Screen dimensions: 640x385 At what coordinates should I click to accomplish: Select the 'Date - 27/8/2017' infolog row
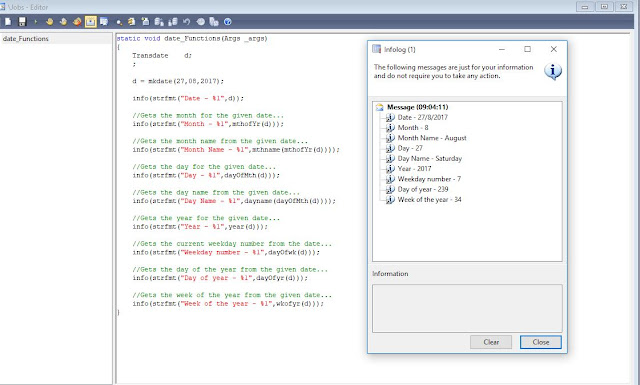(x=422, y=117)
